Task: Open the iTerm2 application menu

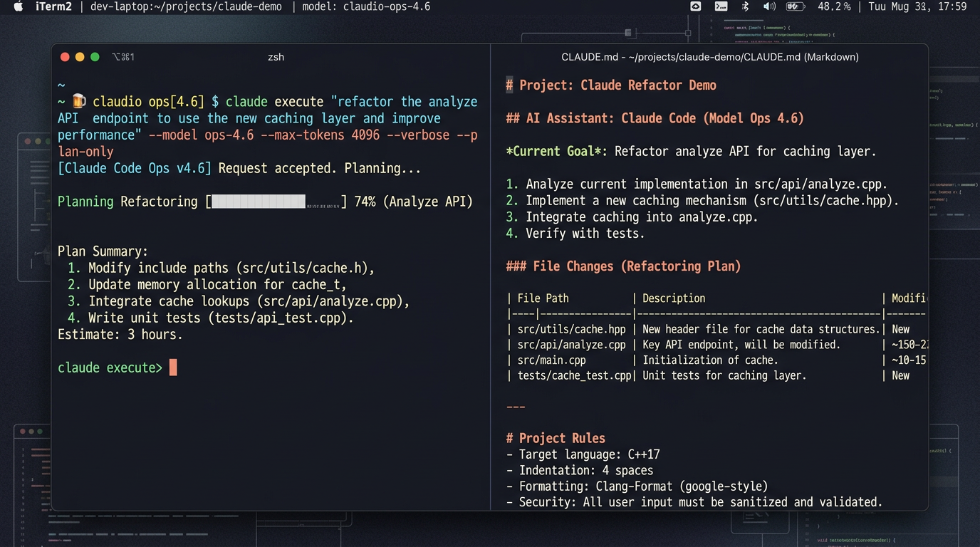Action: tap(53, 6)
